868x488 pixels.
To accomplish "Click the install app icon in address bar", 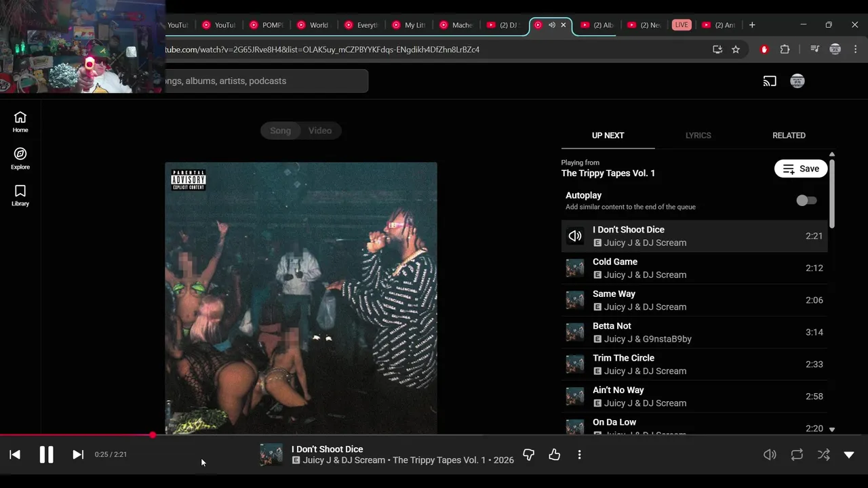I will 717,49.
